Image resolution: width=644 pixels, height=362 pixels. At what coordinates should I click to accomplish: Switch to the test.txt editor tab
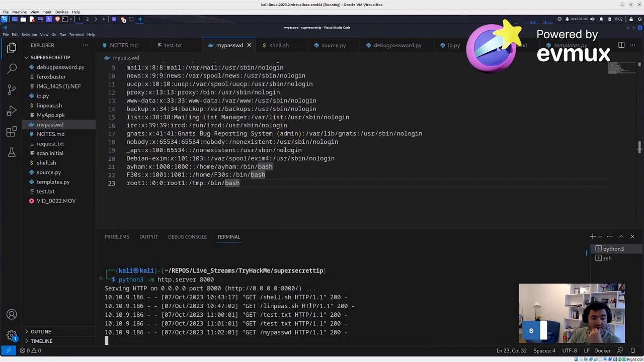coord(173,45)
